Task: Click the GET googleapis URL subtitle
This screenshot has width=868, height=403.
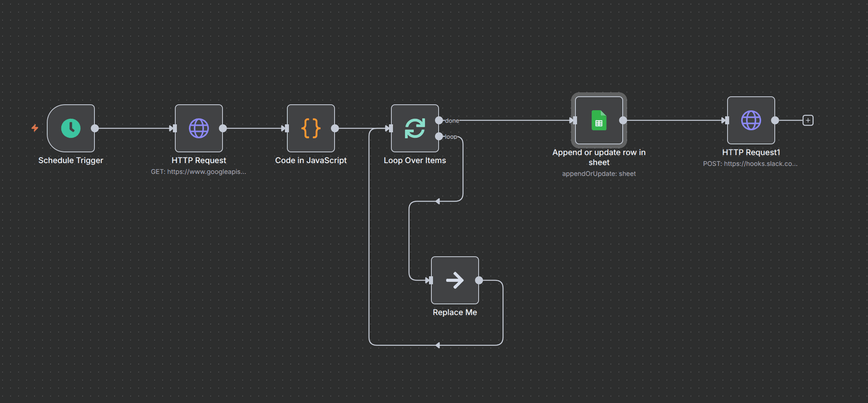Action: tap(198, 172)
